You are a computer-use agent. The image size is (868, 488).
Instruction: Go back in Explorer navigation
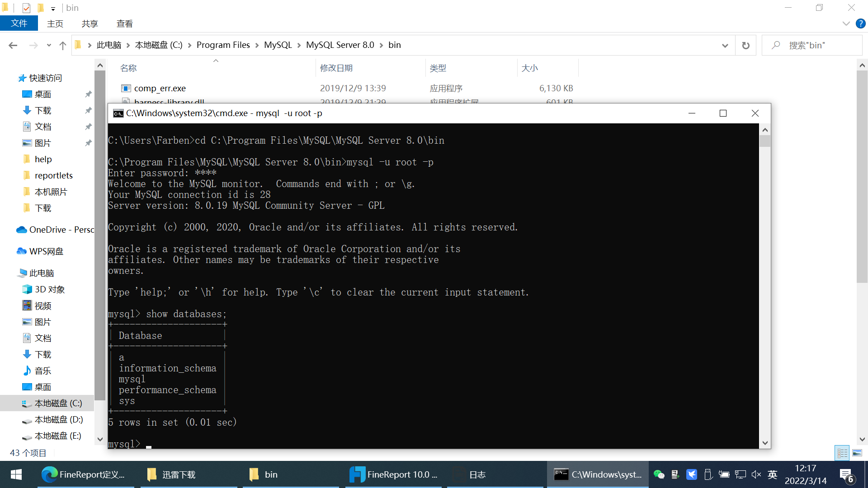pos(13,45)
